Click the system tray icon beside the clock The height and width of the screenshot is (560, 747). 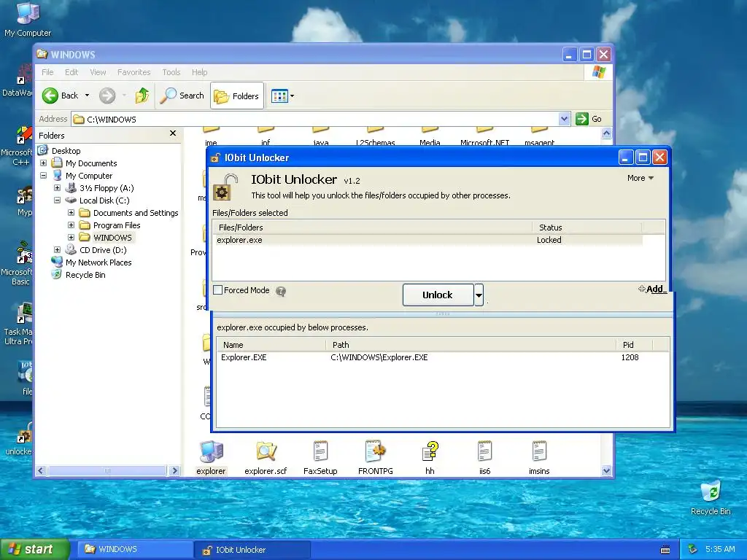coord(693,550)
